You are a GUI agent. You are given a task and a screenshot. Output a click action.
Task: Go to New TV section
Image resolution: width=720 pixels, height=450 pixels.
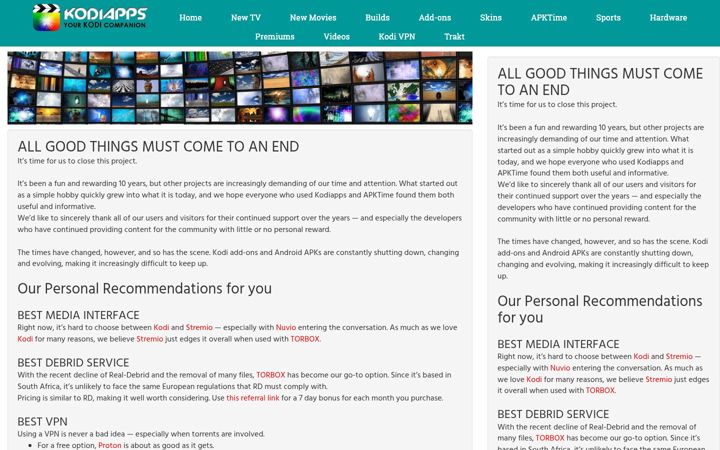click(246, 18)
